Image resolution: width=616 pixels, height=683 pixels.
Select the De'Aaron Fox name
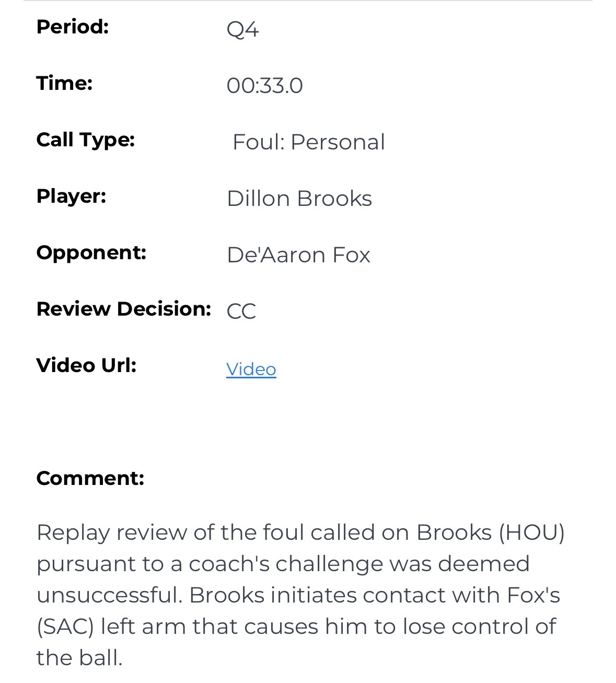[x=298, y=255]
